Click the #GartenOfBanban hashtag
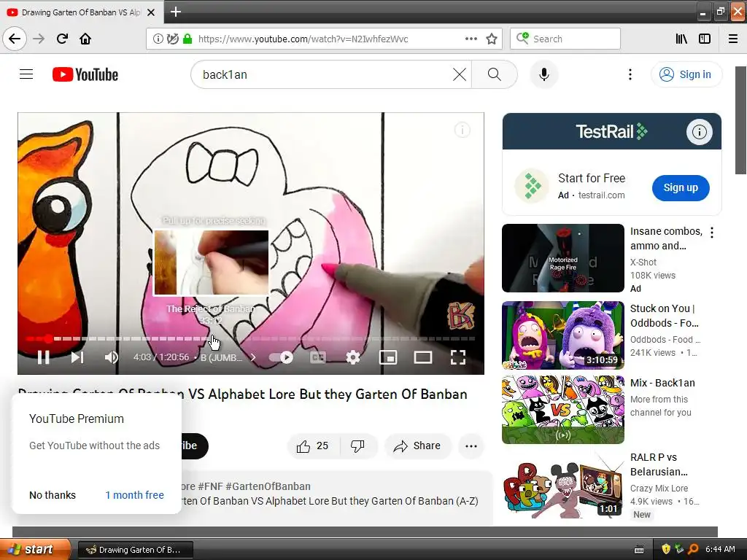747x560 pixels. tap(268, 486)
